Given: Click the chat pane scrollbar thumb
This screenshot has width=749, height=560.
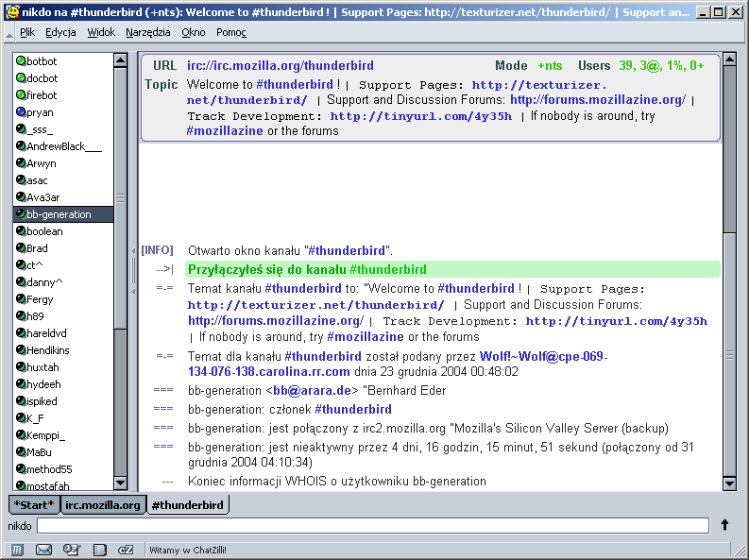Looking at the screenshot, I should (x=729, y=354).
